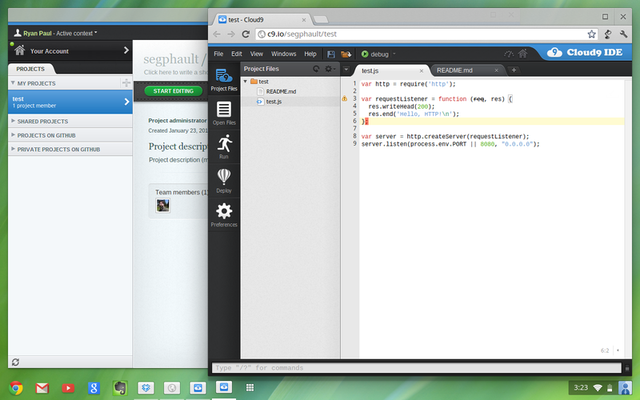Select test.js in the file tree

pyautogui.click(x=273, y=102)
